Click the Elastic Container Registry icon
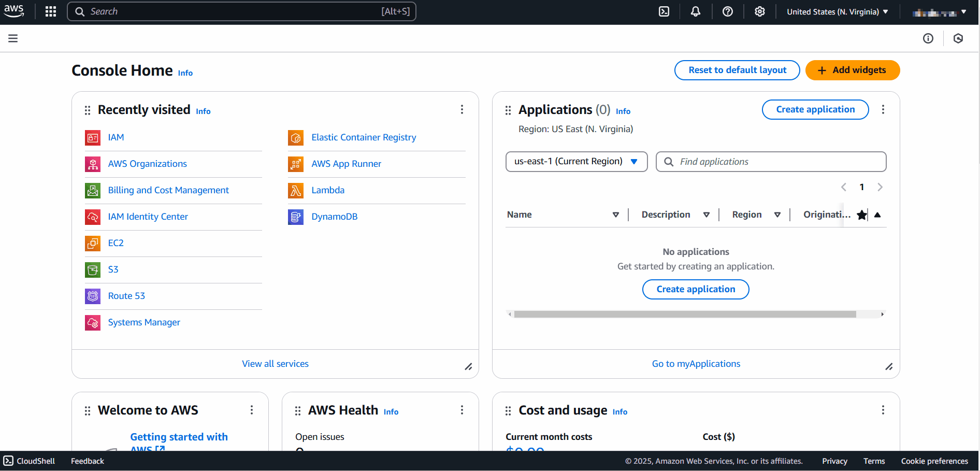 (296, 138)
